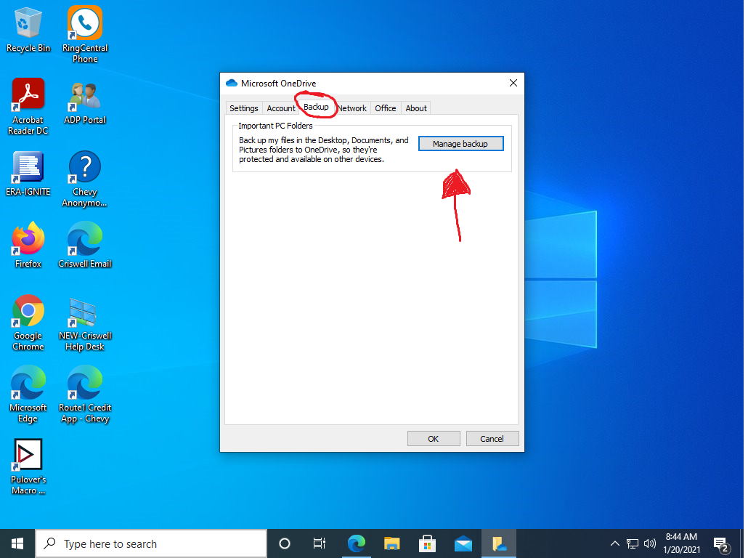The height and width of the screenshot is (558, 756).
Task: Open volume control in system tray
Action: pos(649,544)
